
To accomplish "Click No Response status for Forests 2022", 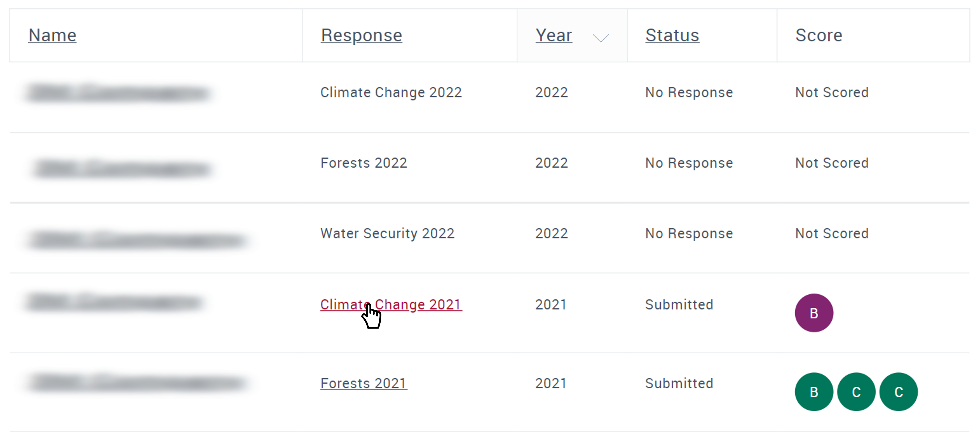I will [x=689, y=163].
